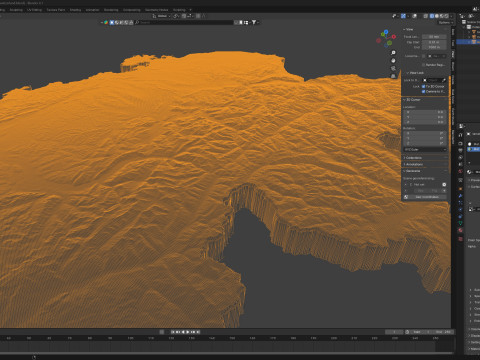Screen dimensions: 480x360
Task: Click the 3D Cursor Rotation Z field
Action: coord(425,143)
